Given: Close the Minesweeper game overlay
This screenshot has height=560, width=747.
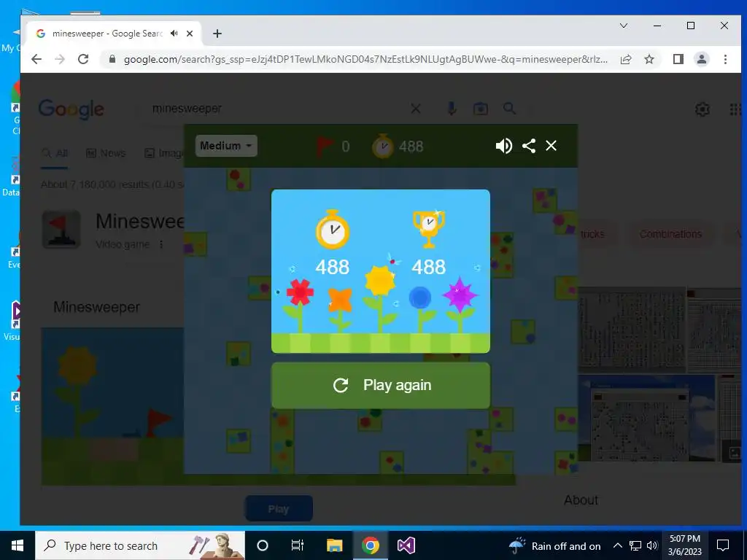Looking at the screenshot, I should click(551, 146).
